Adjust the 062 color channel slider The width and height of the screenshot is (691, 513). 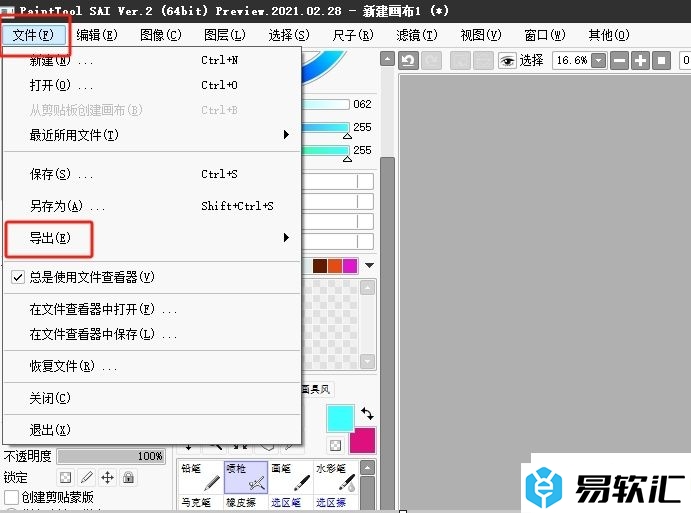(x=326, y=104)
